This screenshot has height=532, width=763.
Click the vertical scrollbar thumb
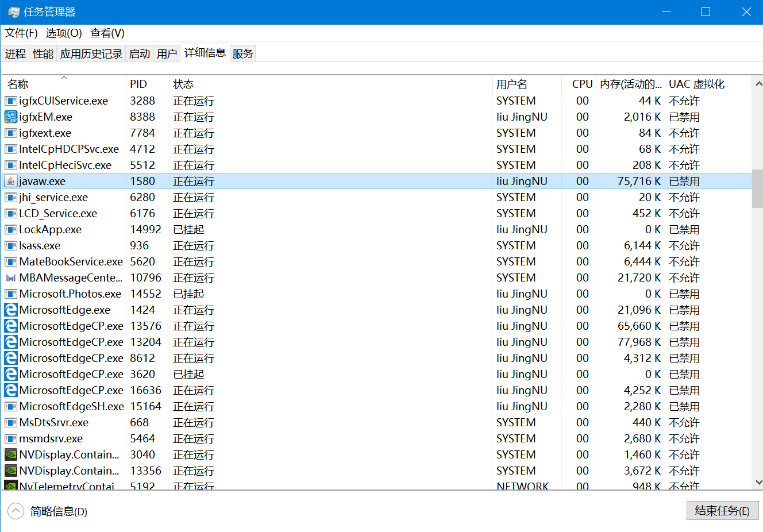(x=758, y=188)
